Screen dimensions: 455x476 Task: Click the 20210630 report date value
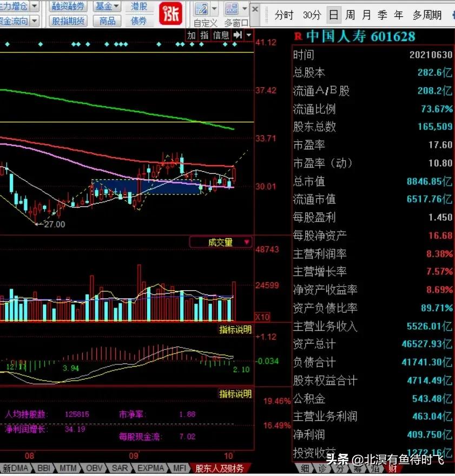[x=431, y=55]
